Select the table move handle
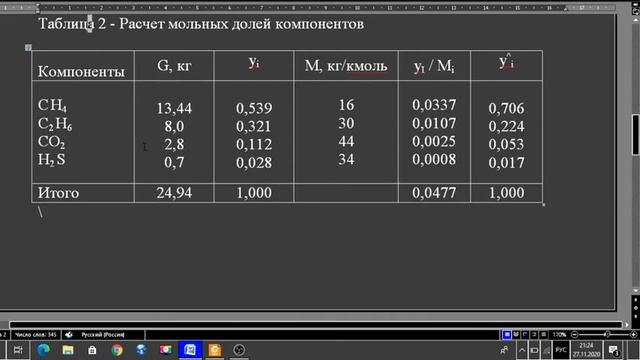The width and height of the screenshot is (640, 360). [x=28, y=48]
